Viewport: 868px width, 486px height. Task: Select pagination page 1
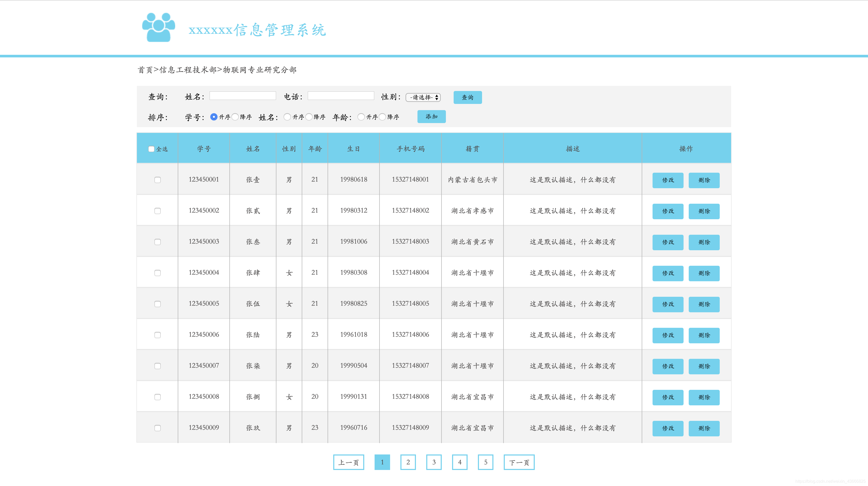point(382,462)
